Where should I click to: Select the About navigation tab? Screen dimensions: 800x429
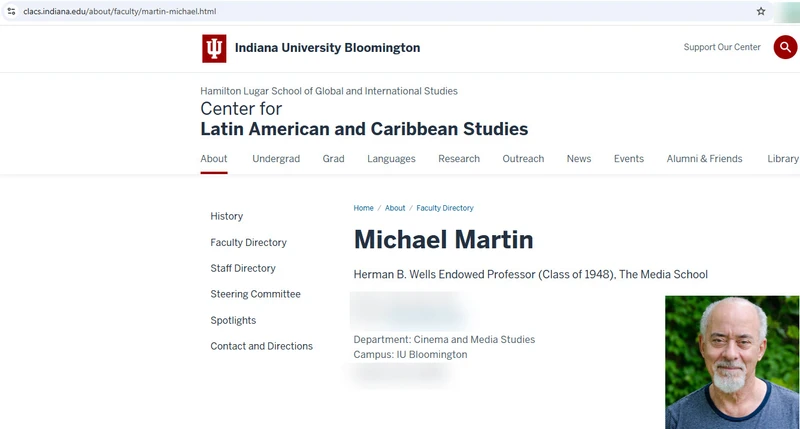[214, 159]
